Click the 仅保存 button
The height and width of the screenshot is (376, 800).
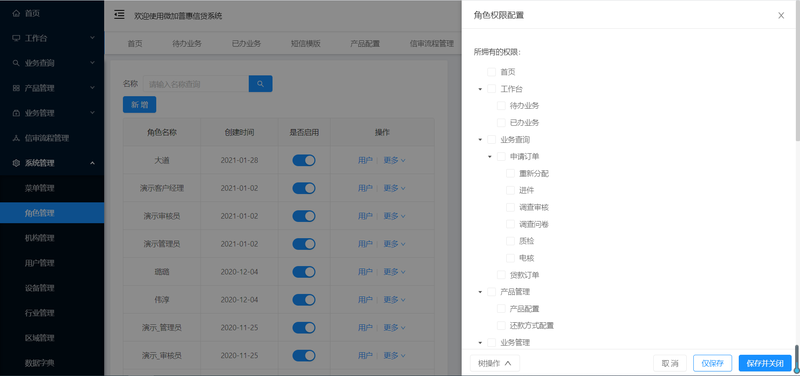coord(712,363)
